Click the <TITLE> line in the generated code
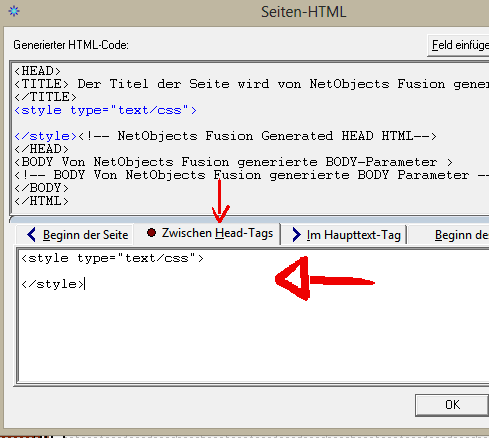Screen dimensions: 489x438 pyautogui.click(x=251, y=84)
